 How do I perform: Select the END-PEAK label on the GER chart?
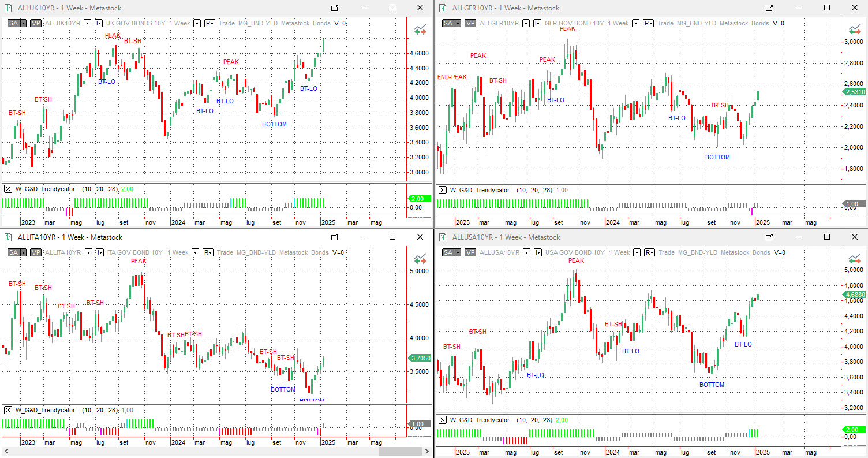tap(452, 77)
